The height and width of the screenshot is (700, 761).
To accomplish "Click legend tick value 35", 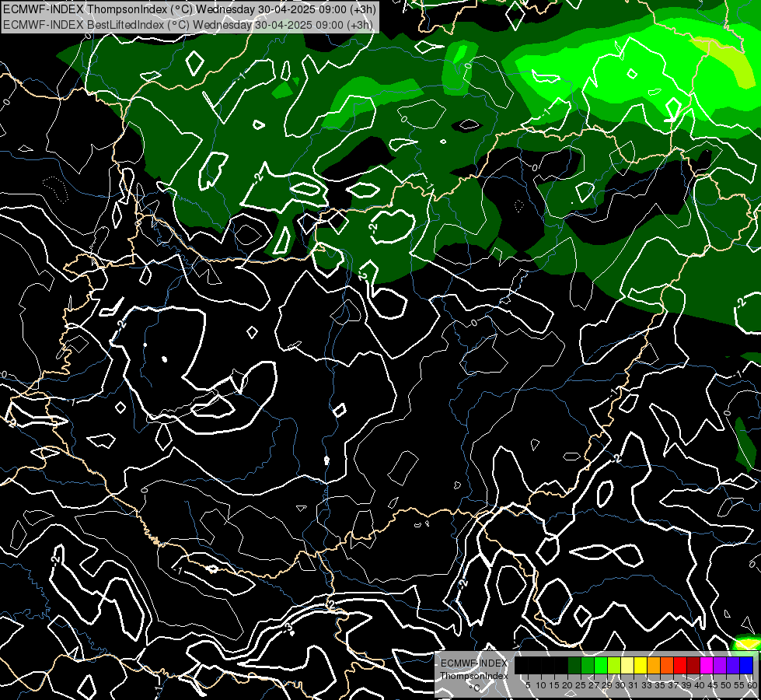I will click(x=661, y=685).
